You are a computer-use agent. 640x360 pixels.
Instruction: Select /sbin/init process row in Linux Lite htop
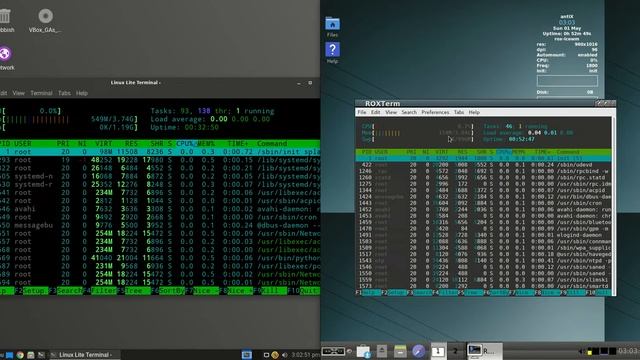160,152
